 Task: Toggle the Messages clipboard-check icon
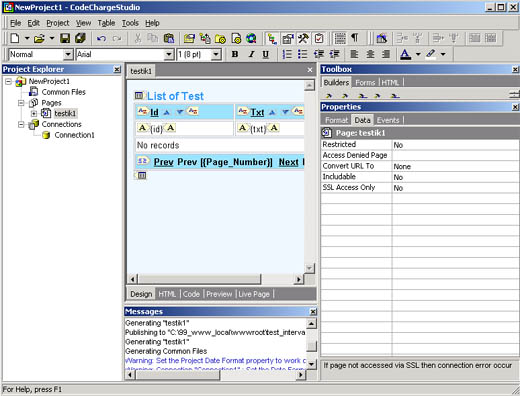click(319, 39)
